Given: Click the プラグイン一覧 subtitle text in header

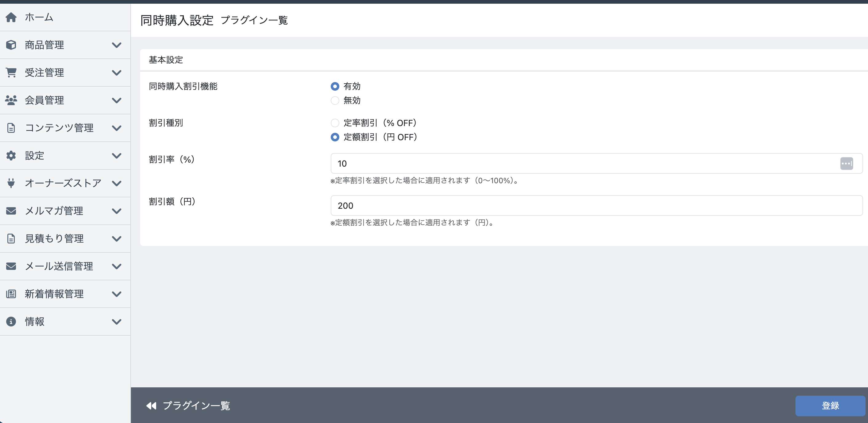Looking at the screenshot, I should click(254, 20).
